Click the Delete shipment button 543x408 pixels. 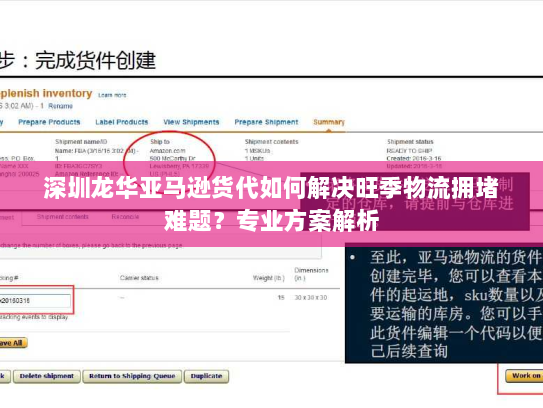coord(47,376)
